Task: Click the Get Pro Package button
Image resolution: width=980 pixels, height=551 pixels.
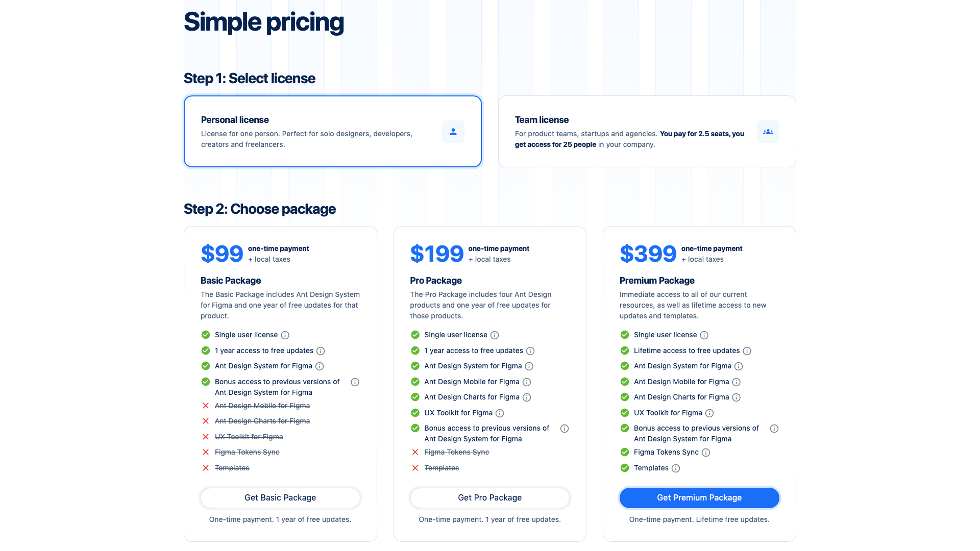Action: (490, 498)
